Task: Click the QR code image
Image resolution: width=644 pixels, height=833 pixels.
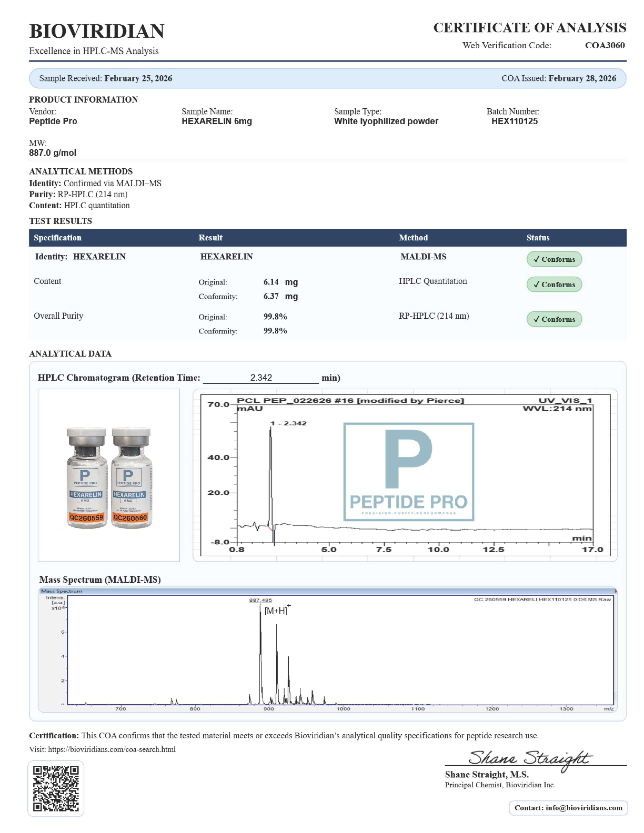Action: [x=56, y=788]
